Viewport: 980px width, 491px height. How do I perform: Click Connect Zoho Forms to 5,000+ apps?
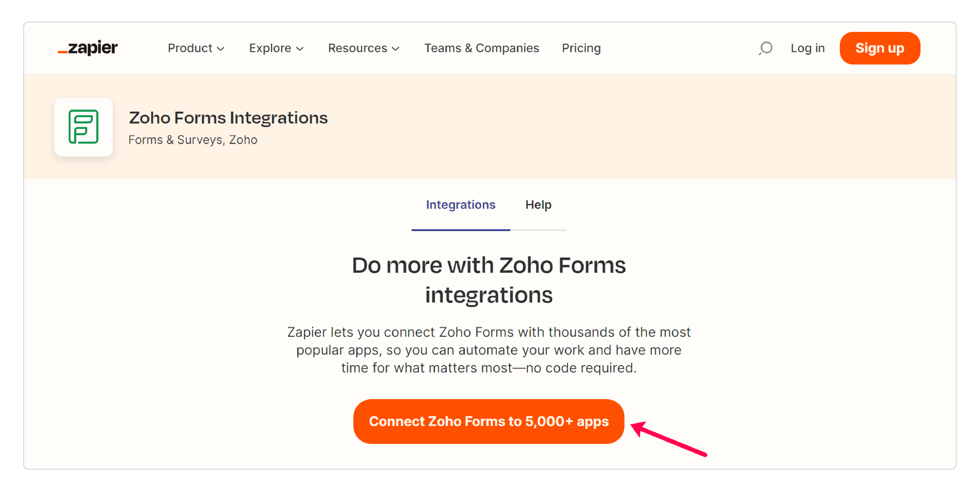489,422
